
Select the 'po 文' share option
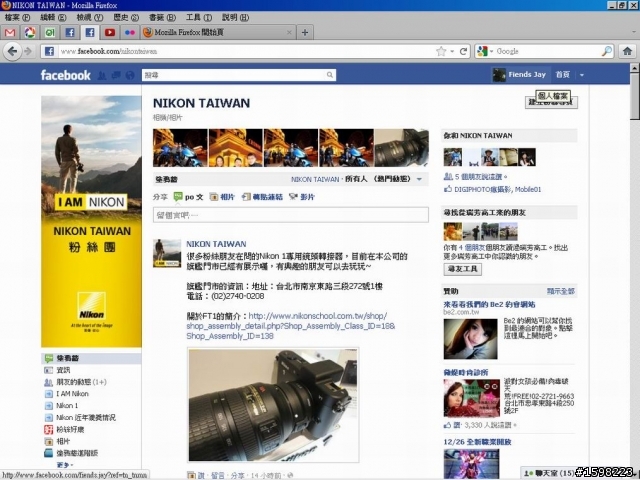point(188,197)
